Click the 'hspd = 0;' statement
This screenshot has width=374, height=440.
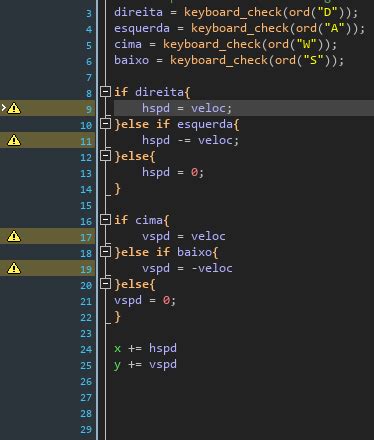click(x=173, y=172)
